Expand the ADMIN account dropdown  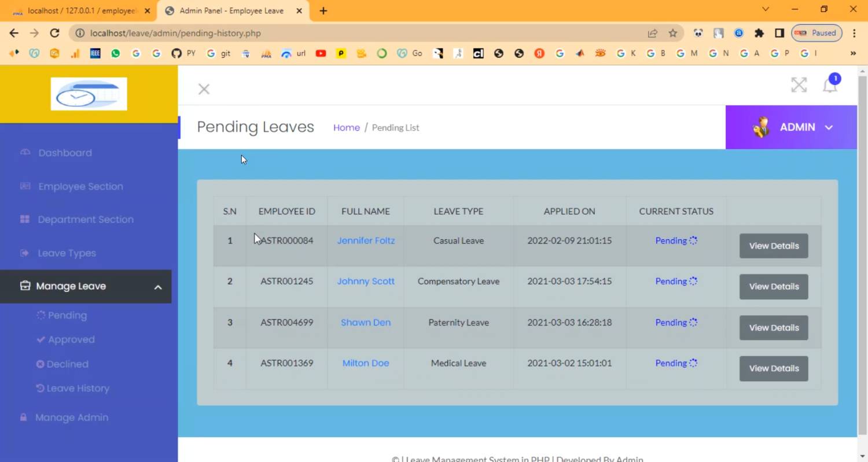(792, 127)
